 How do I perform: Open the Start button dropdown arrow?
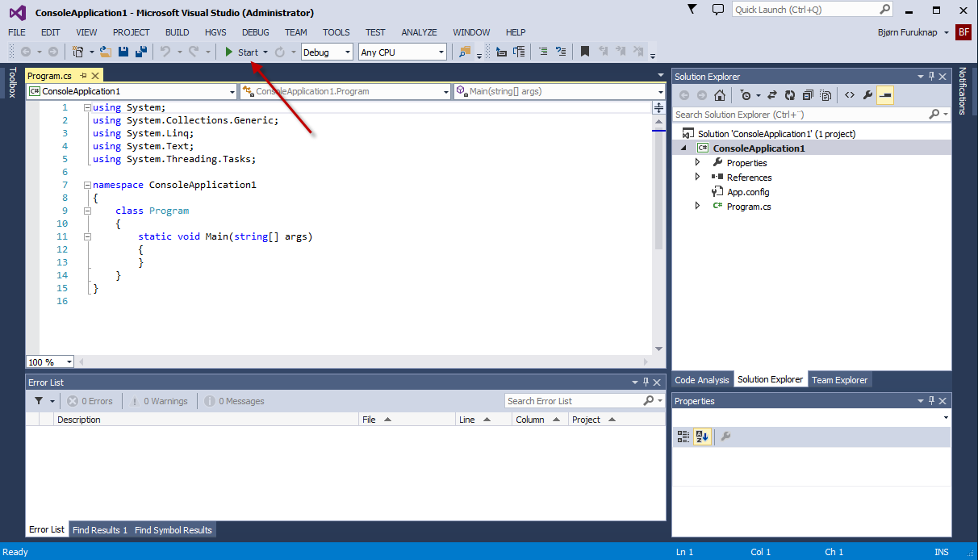coord(265,52)
